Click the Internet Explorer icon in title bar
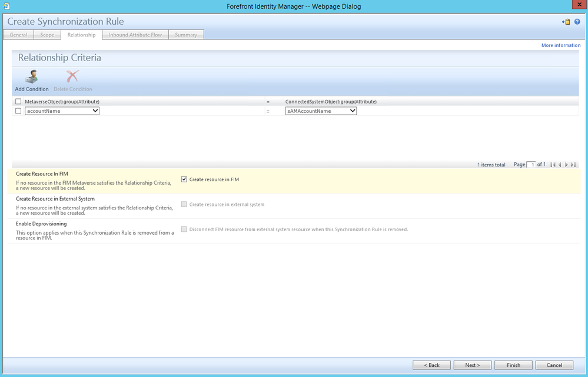The height and width of the screenshot is (377, 588). tap(6, 6)
